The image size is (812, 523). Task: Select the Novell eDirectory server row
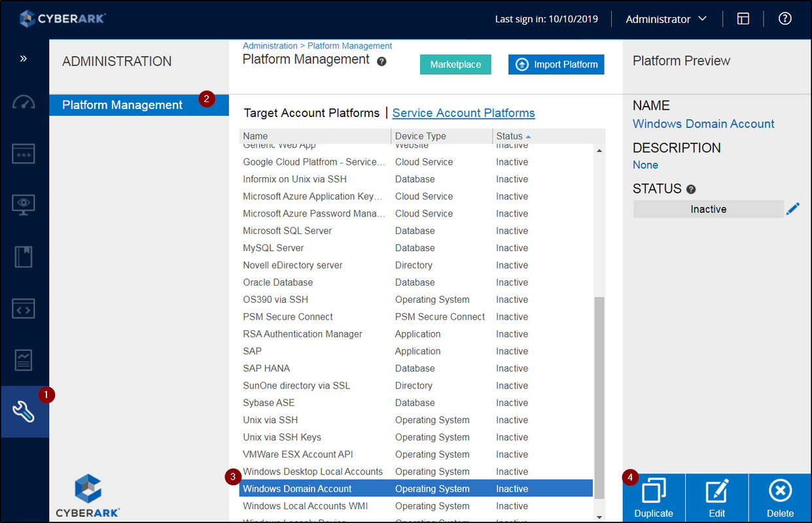click(x=416, y=265)
